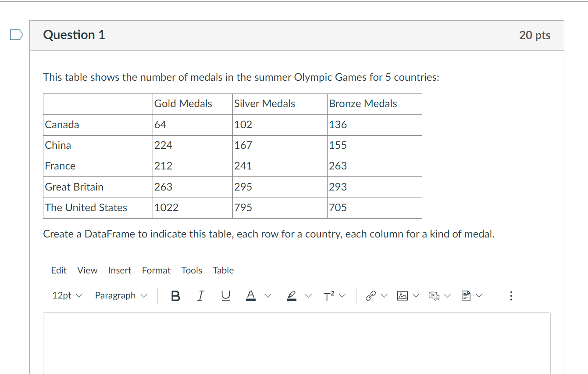Show more toolbar options via the ellipsis
588x374 pixels.
tap(511, 295)
